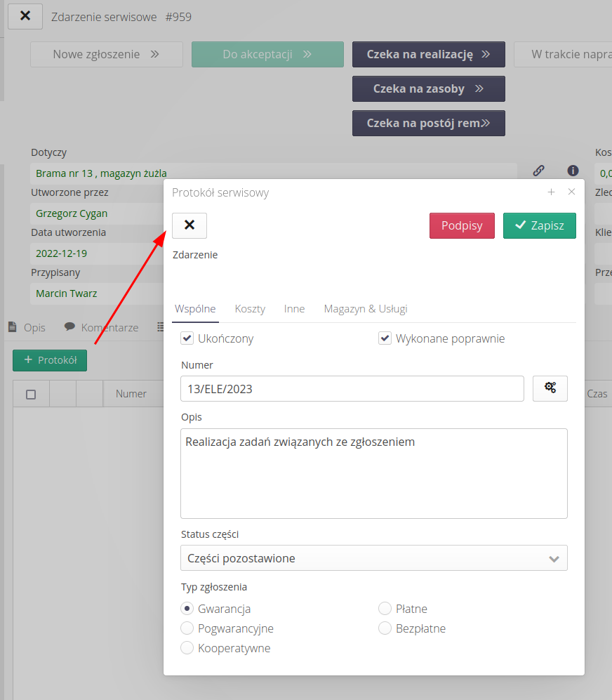This screenshot has width=612, height=700.
Task: Click the gears icon next to Numer field
Action: tap(550, 388)
